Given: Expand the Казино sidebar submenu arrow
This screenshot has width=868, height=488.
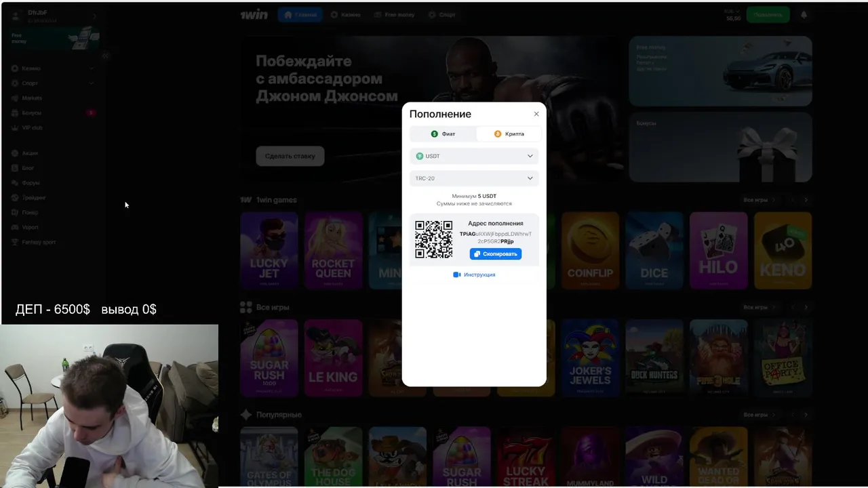Looking at the screenshot, I should point(92,68).
